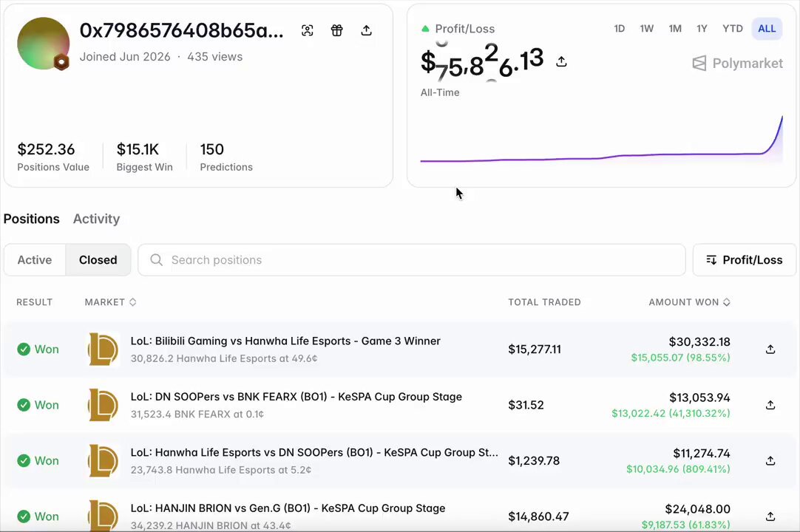Click LoL logo of Hanwha vs DN SOOPers
This screenshot has width=800, height=532.
tap(104, 460)
